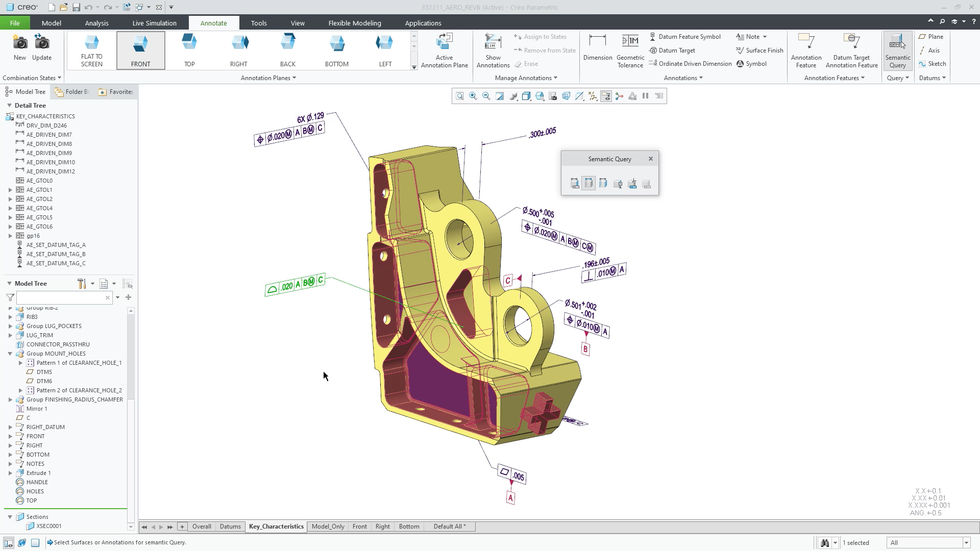Click Show Annotations button
Viewport: 980px width, 551px height.
493,51
